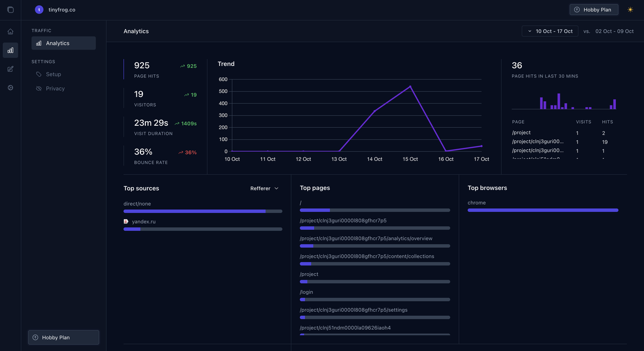The width and height of the screenshot is (644, 351).
Task: Click the green 925 trend indicator
Action: (x=189, y=66)
